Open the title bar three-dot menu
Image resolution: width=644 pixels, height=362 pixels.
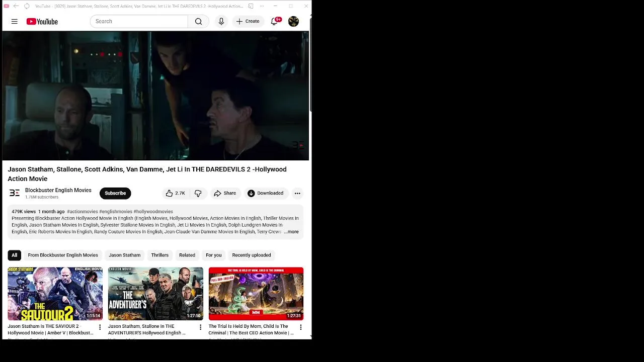[x=262, y=6]
